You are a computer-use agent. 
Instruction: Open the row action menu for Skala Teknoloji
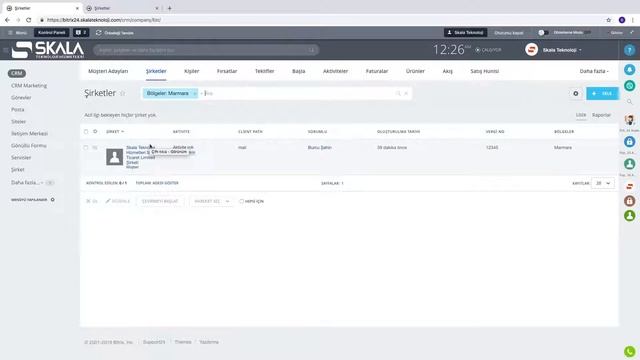pyautogui.click(x=95, y=147)
